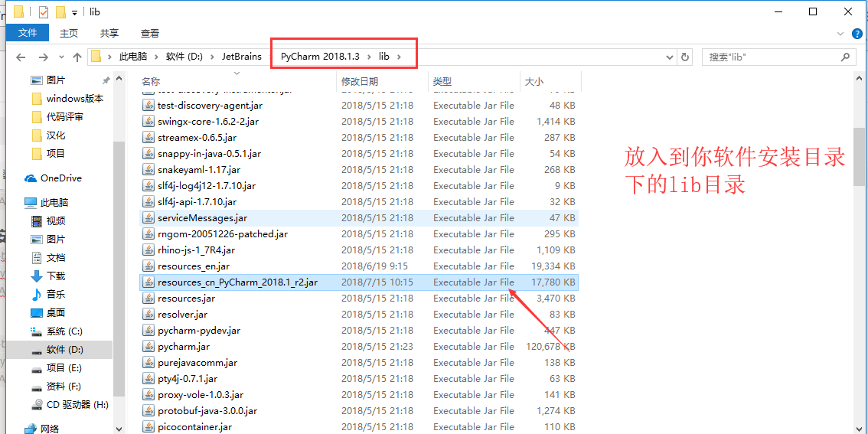
Task: Click jar icon of resolver.jar
Action: click(x=148, y=314)
